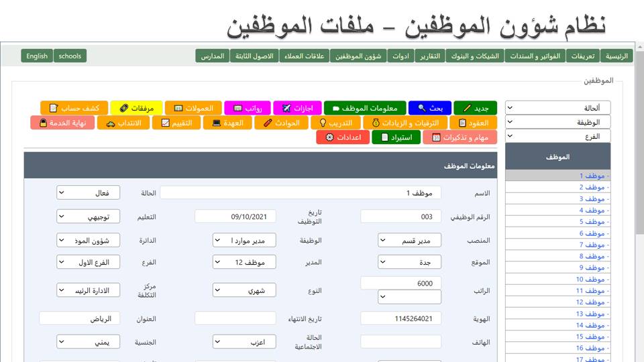This screenshot has height=362, width=644.
Task: Open Training (التدريب) with the lightbulb icon
Action: [336, 123]
